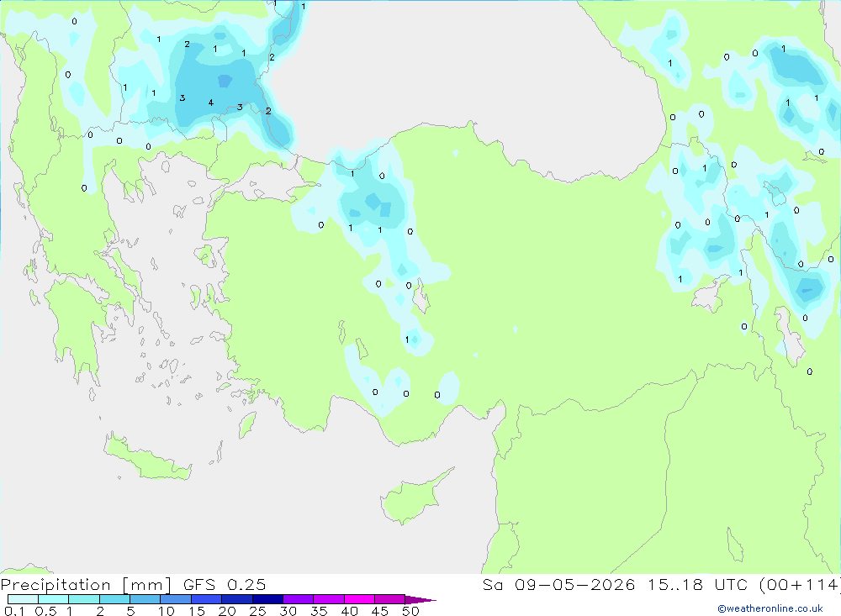Click the 15–20 mm royal blue legend swatch
841x616 pixels.
click(207, 599)
